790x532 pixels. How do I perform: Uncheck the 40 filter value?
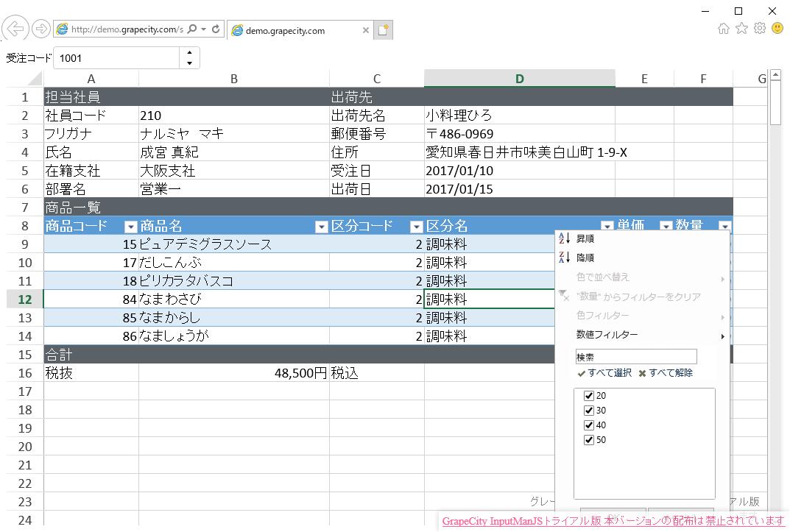(x=588, y=425)
